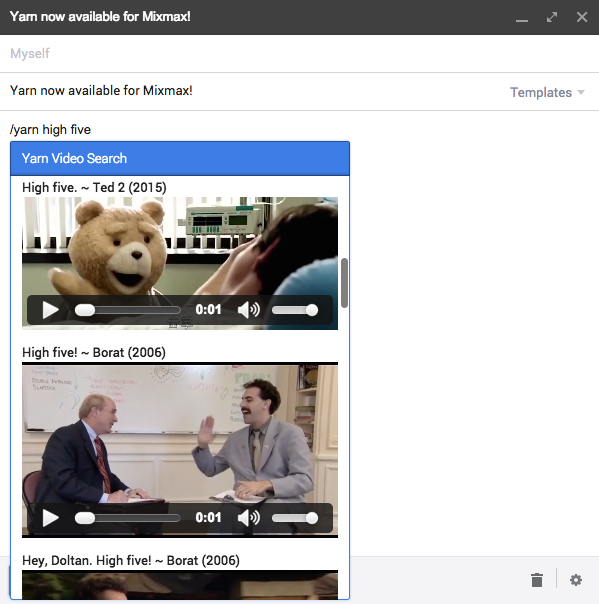This screenshot has height=604, width=599.
Task: Click the subject line field
Action: pos(254,91)
